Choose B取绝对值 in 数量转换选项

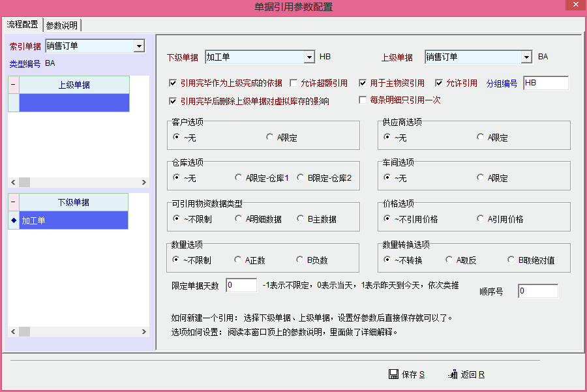[x=512, y=260]
